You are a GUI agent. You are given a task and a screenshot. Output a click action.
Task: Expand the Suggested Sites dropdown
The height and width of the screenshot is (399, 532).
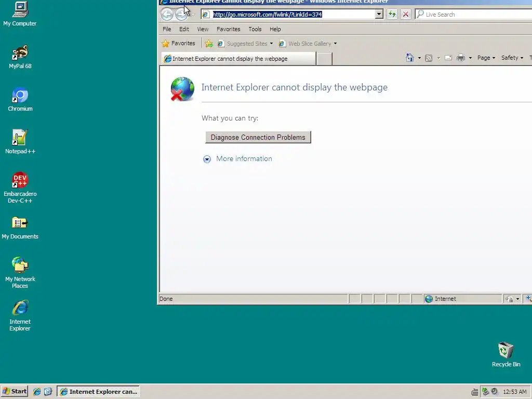[x=271, y=44]
